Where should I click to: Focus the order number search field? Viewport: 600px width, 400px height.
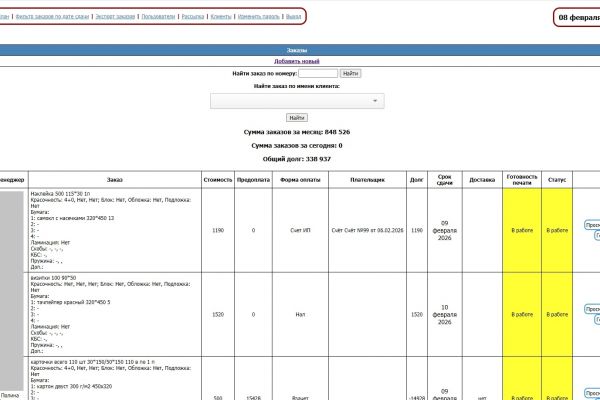point(318,73)
